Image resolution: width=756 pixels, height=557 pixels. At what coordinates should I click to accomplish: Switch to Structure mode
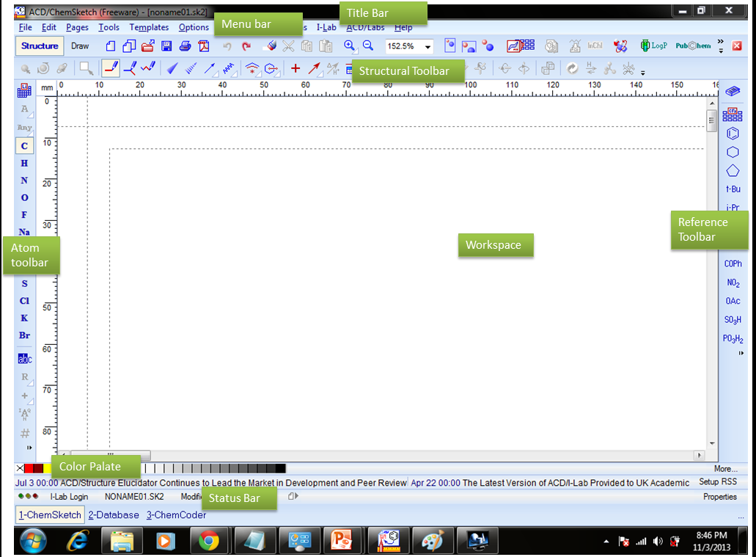[x=40, y=45]
